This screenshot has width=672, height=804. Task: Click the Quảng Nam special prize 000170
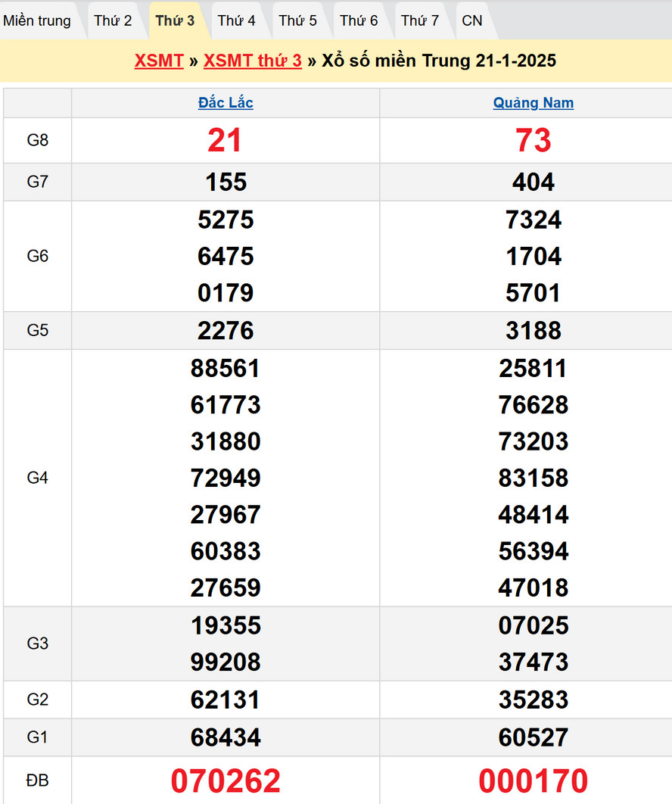[534, 781]
